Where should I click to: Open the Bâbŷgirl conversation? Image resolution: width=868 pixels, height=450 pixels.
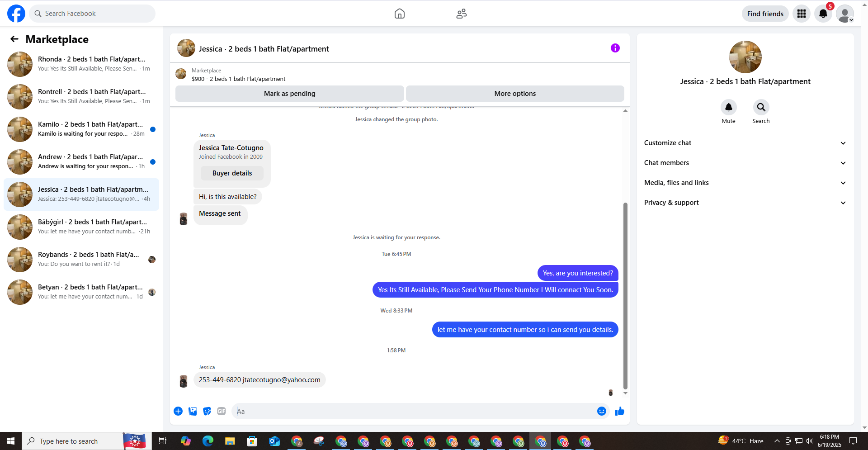click(x=81, y=227)
